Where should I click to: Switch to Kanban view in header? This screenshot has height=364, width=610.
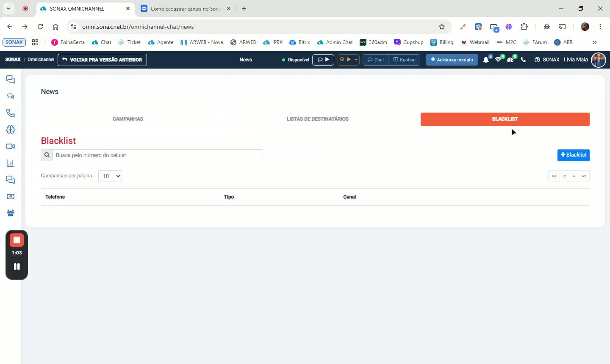(405, 60)
